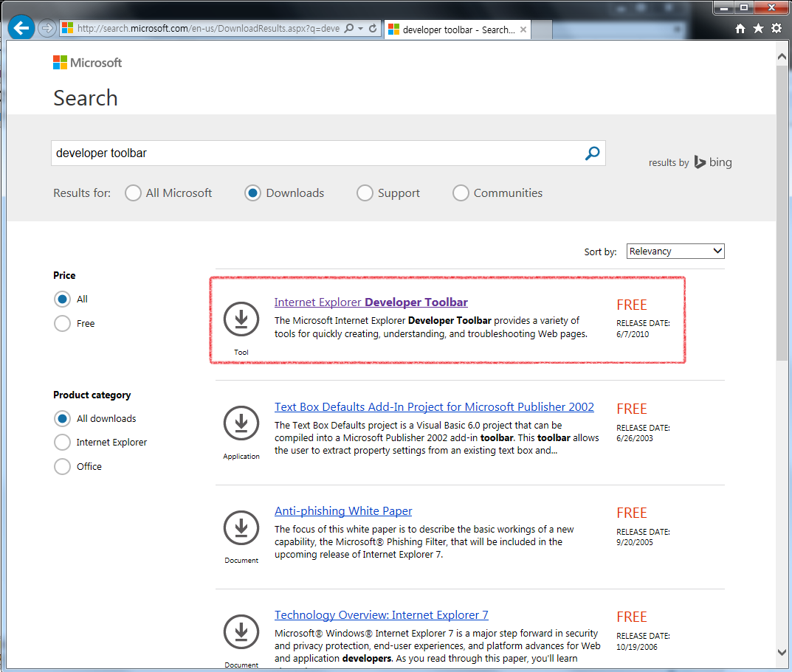Click download icon for Text Box Defaults Add-In

click(x=241, y=423)
